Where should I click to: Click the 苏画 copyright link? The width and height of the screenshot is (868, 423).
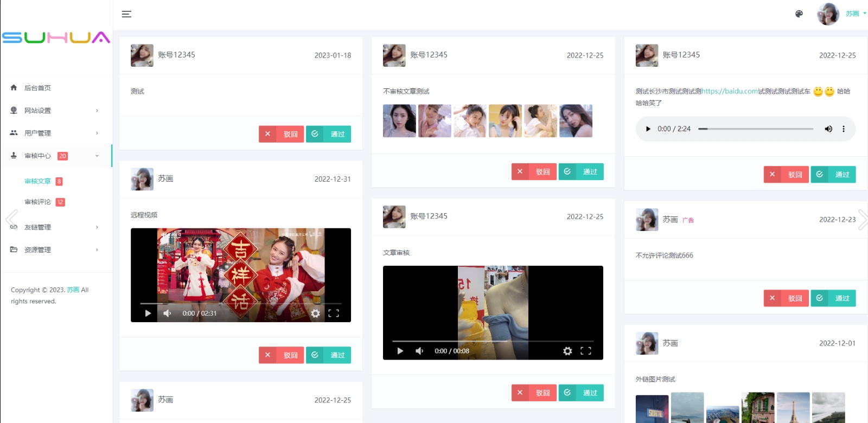pyautogui.click(x=73, y=290)
